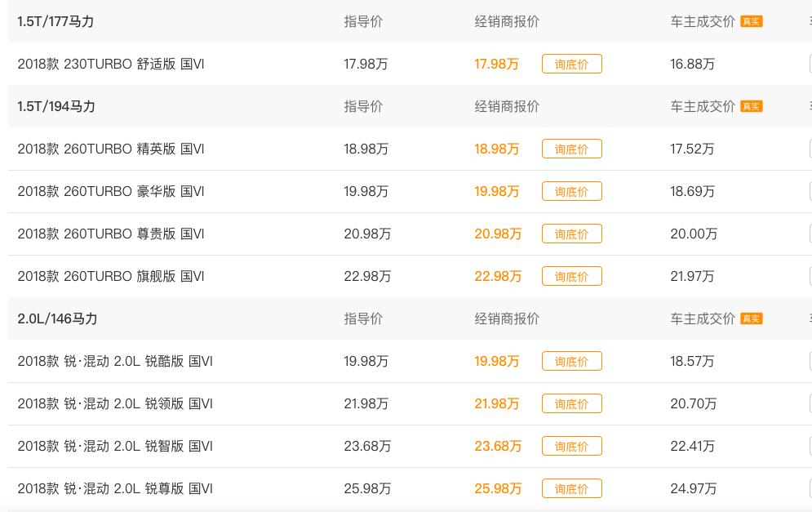The image size is (812, 512).
Task: Click 询底价 for 锐·混动 2.0L 锐尊版
Action: click(571, 489)
